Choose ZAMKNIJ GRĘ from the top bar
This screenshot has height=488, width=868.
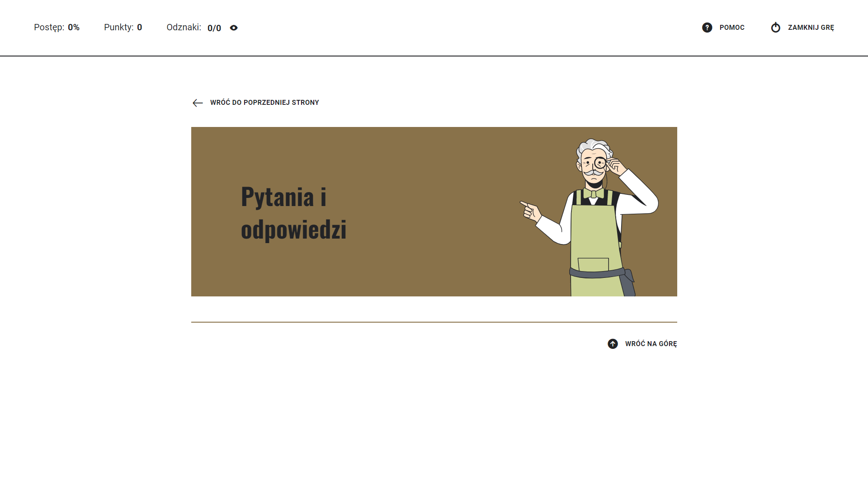pos(811,28)
